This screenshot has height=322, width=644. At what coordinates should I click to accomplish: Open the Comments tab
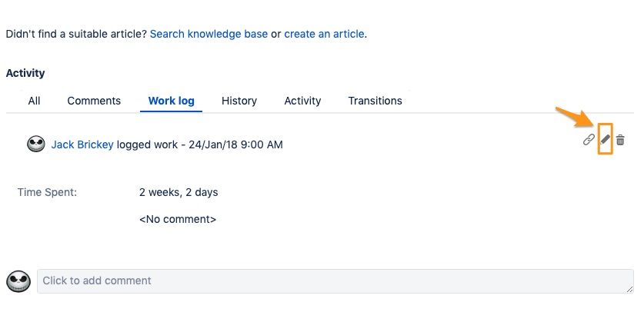point(94,101)
